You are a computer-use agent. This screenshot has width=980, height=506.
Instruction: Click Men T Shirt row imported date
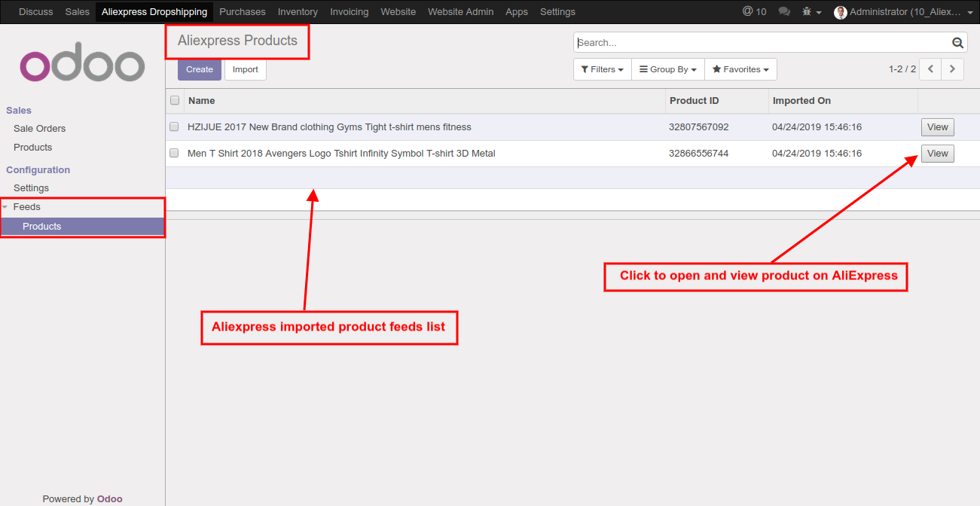click(817, 154)
